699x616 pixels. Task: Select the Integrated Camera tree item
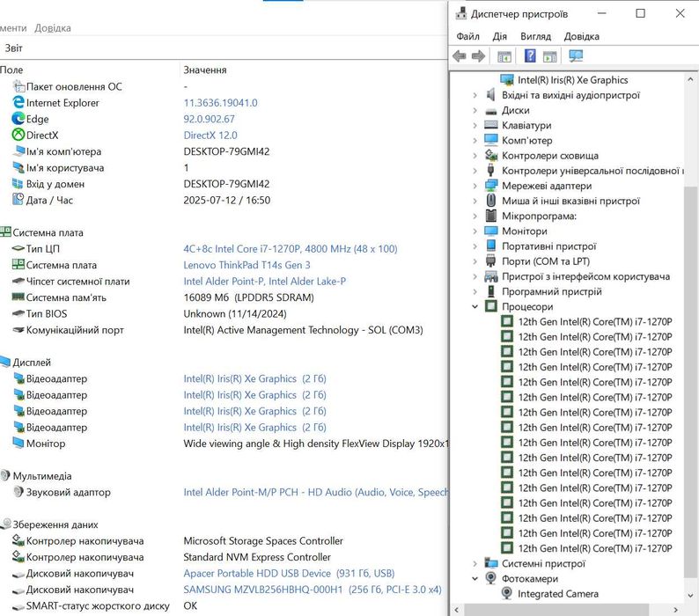click(x=557, y=593)
